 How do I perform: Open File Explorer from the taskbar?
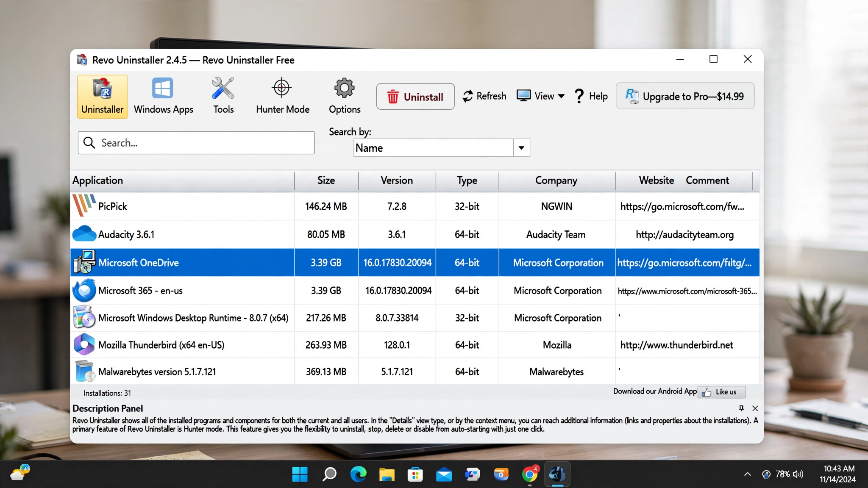click(387, 474)
